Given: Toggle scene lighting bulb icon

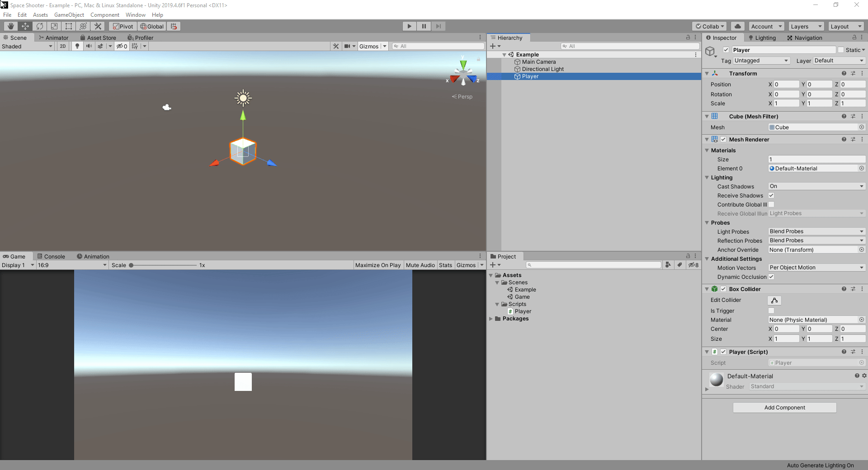Looking at the screenshot, I should (x=77, y=46).
